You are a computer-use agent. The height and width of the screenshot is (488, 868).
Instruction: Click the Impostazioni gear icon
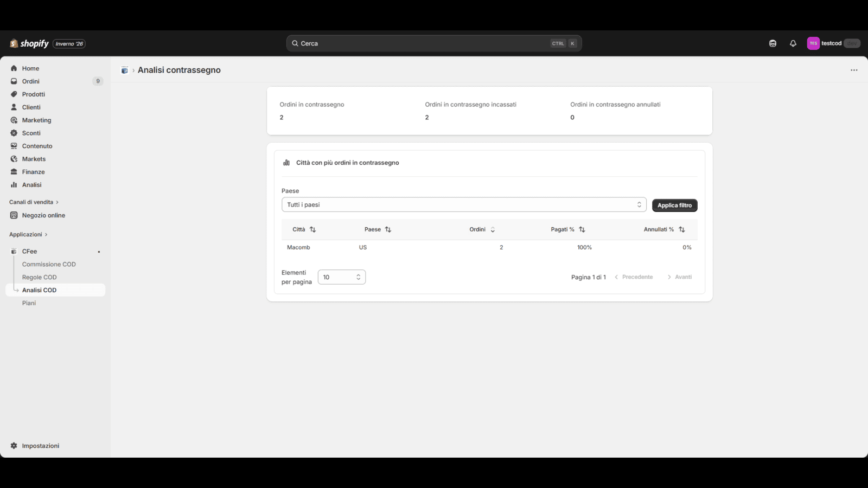click(14, 446)
